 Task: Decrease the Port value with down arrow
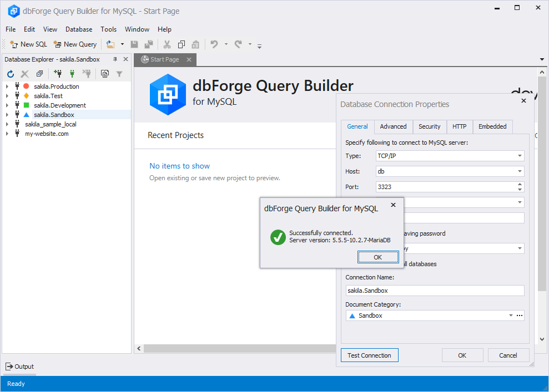[520, 190]
